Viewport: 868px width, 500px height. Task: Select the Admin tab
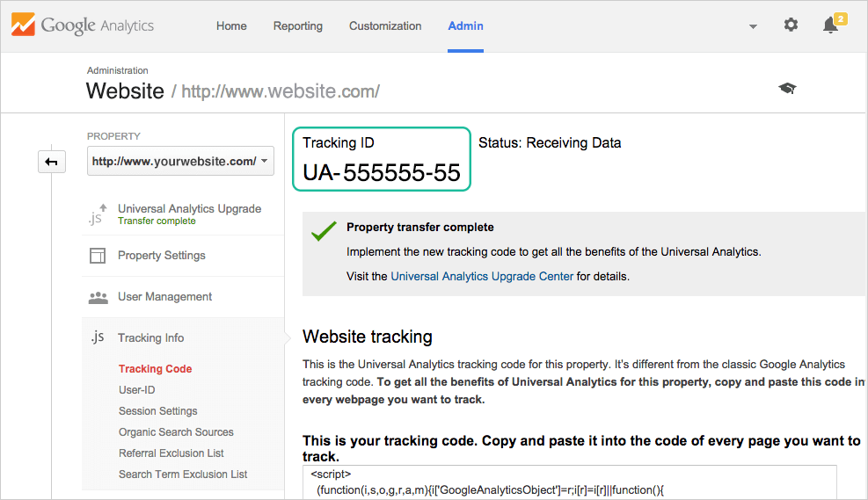point(465,26)
